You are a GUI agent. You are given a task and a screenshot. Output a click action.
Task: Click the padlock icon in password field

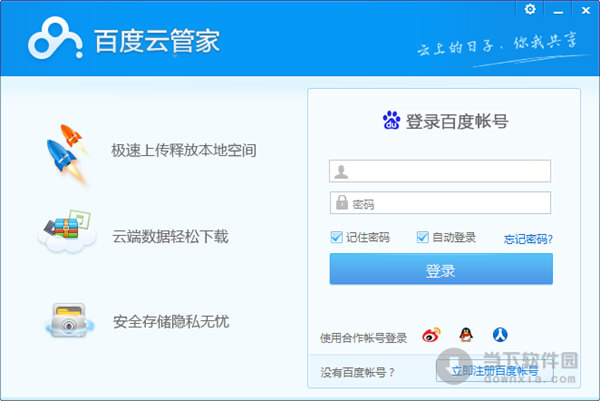tap(341, 203)
